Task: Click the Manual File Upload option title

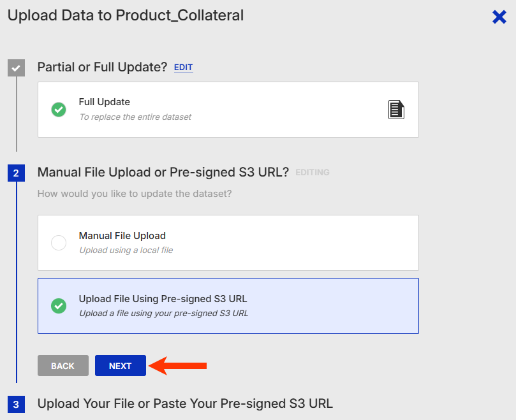Action: coord(122,236)
